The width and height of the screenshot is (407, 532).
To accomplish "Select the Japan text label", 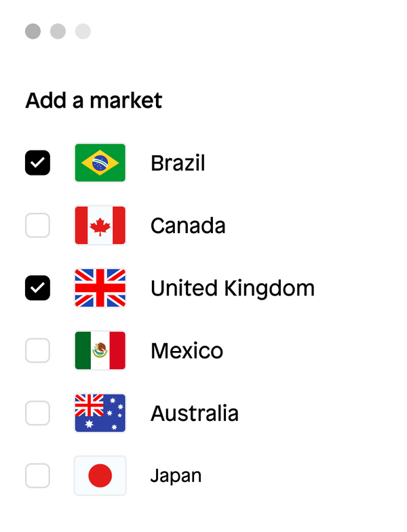I will 176,476.
